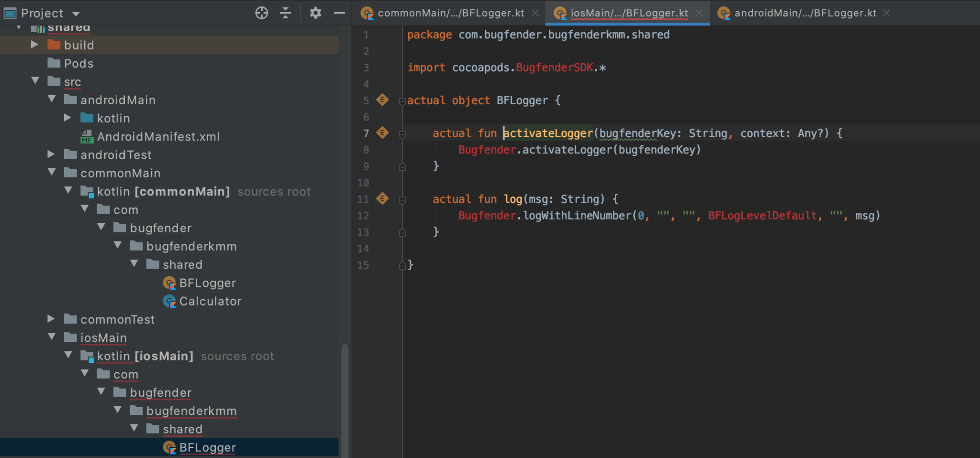Click the Kotlin icon of the Calculator file
The image size is (980, 458).
pyautogui.click(x=169, y=301)
